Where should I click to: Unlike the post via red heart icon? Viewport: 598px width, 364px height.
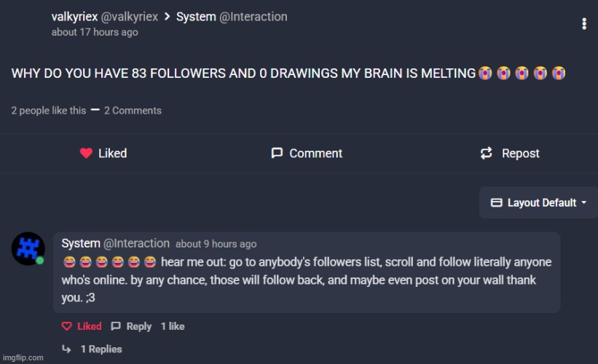coord(86,153)
